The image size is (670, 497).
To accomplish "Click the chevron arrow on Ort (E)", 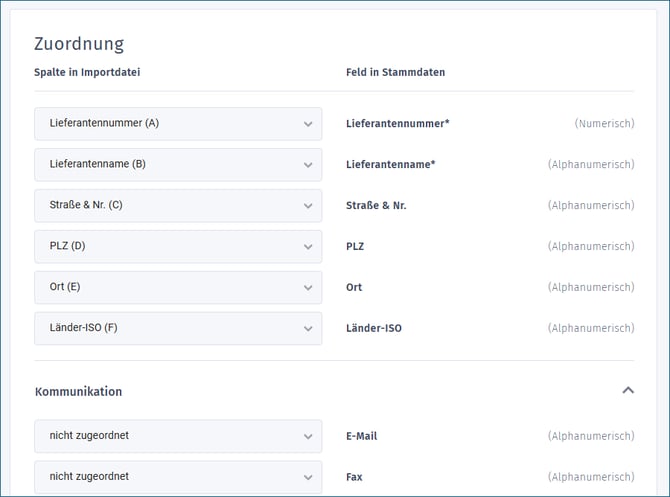I will [308, 288].
